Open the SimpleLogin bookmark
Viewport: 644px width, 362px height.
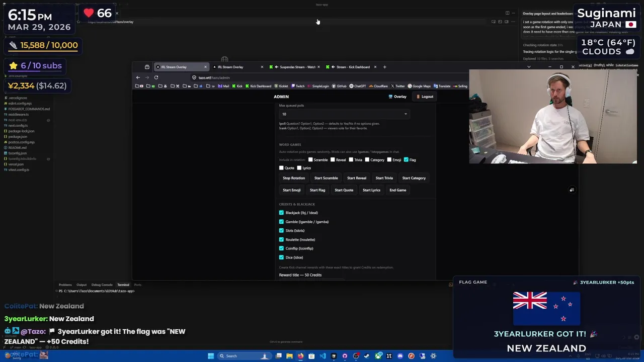tap(317, 86)
